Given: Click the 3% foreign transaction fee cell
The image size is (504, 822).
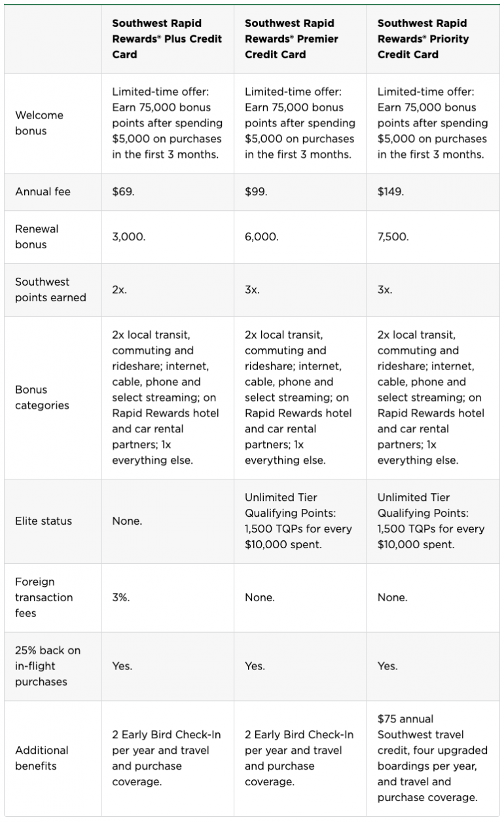Looking at the screenshot, I should (120, 597).
